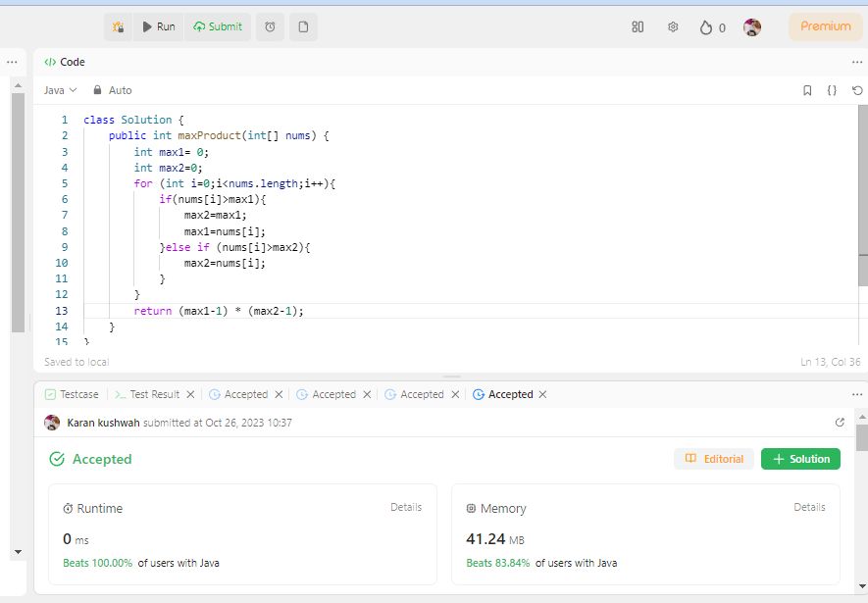
Task: Open the settings gear in top bar
Action: (673, 27)
